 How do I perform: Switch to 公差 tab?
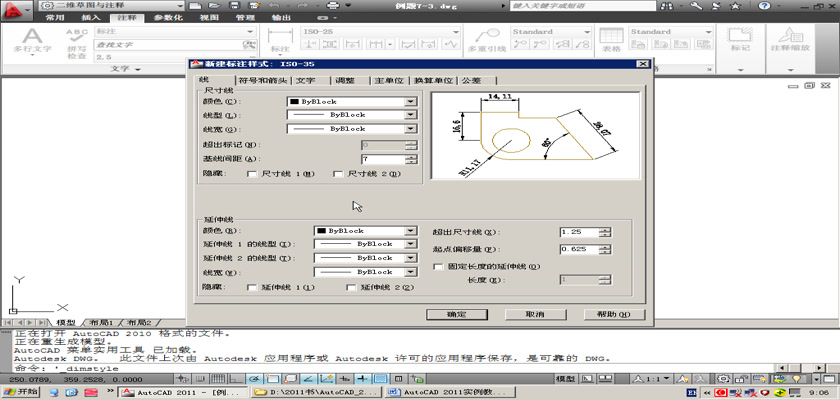point(471,80)
